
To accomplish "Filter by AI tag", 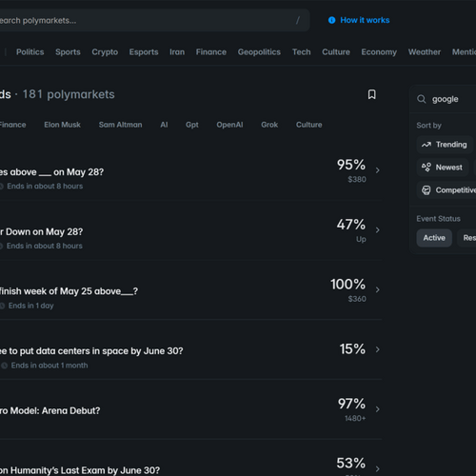I will [164, 125].
